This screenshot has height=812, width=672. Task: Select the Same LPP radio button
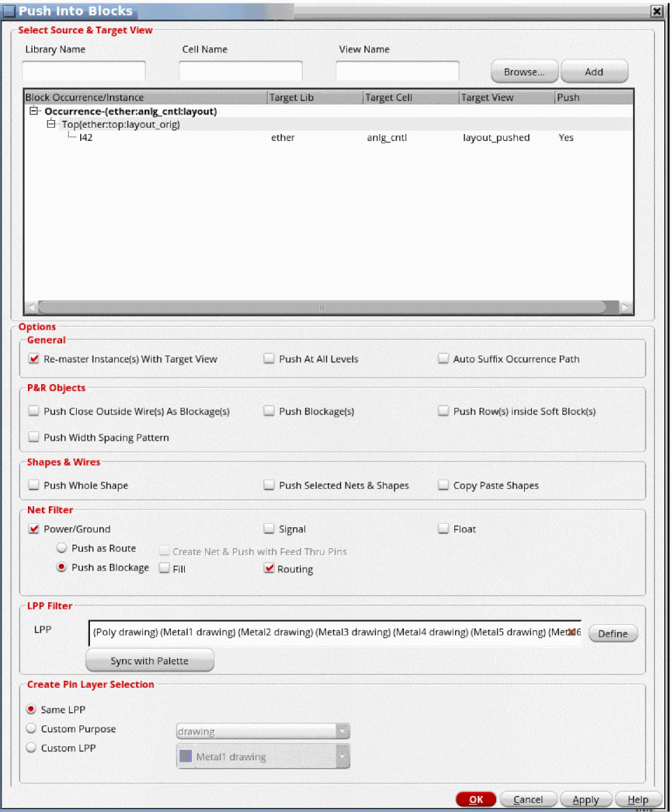(x=31, y=709)
